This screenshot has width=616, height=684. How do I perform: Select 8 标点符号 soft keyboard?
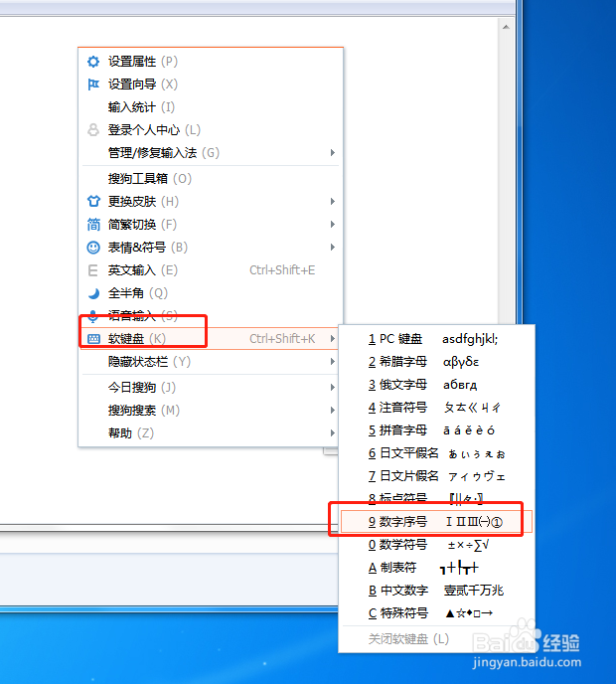[436, 499]
